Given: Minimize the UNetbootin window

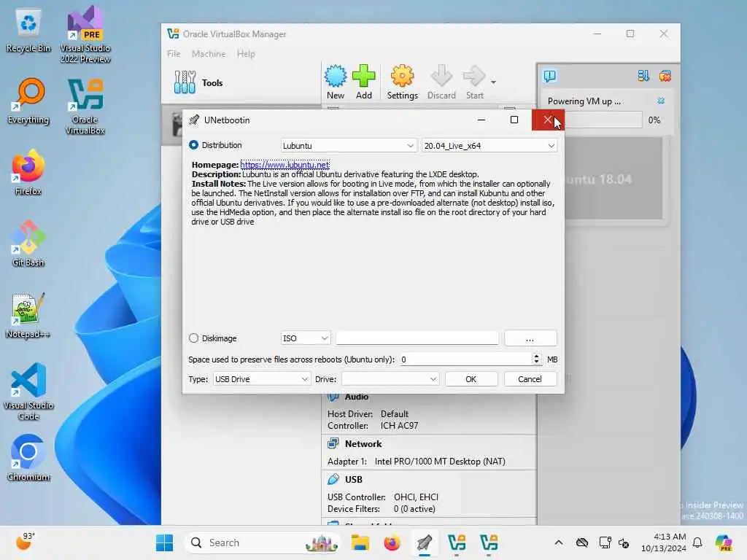Looking at the screenshot, I should coord(481,120).
